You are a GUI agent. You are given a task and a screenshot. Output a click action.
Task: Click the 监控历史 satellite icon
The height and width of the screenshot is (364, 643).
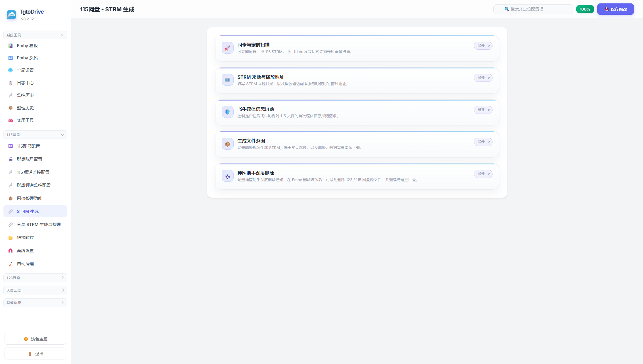[x=11, y=95]
